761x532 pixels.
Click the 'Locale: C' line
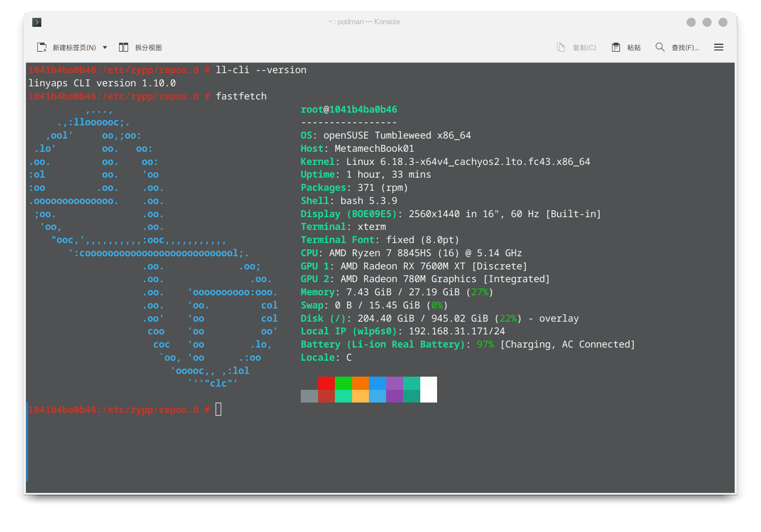[x=326, y=358]
